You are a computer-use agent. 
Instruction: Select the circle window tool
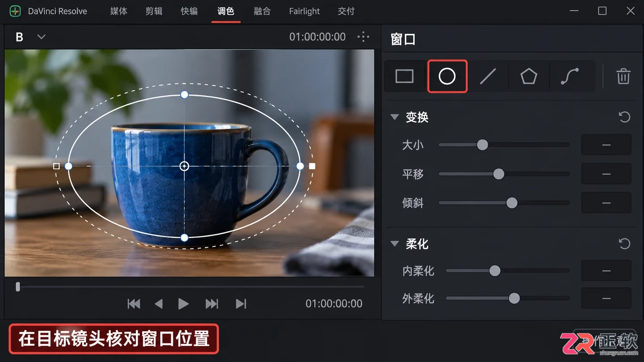[447, 76]
